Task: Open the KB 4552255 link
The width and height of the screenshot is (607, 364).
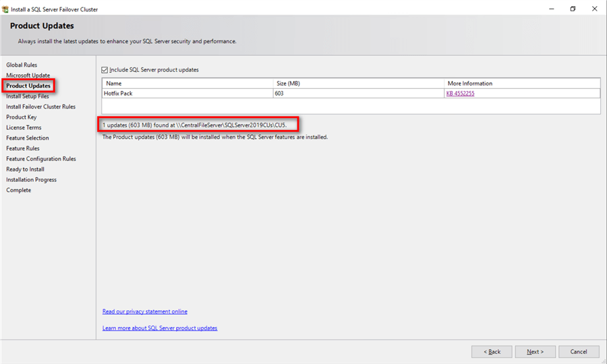Action: click(460, 93)
